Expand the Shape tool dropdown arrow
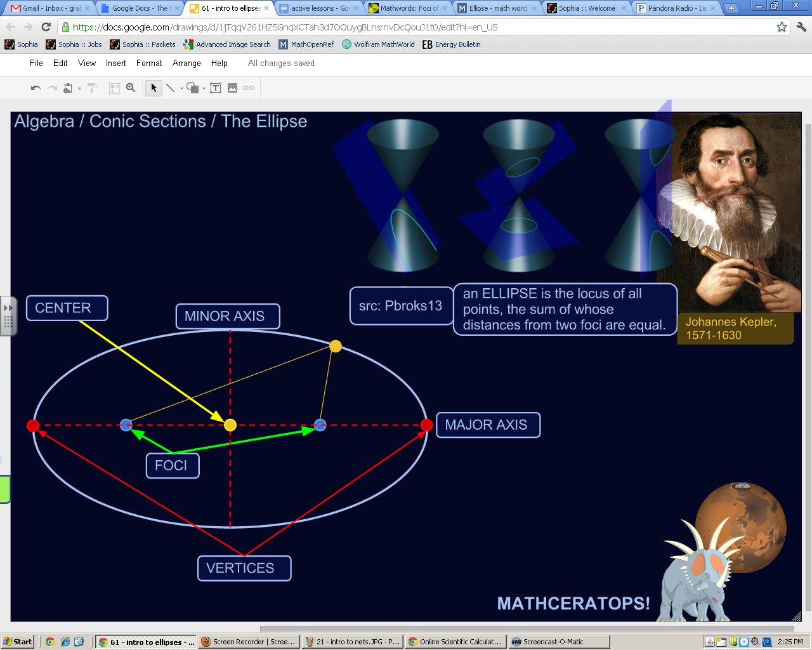The width and height of the screenshot is (812, 650). (204, 88)
